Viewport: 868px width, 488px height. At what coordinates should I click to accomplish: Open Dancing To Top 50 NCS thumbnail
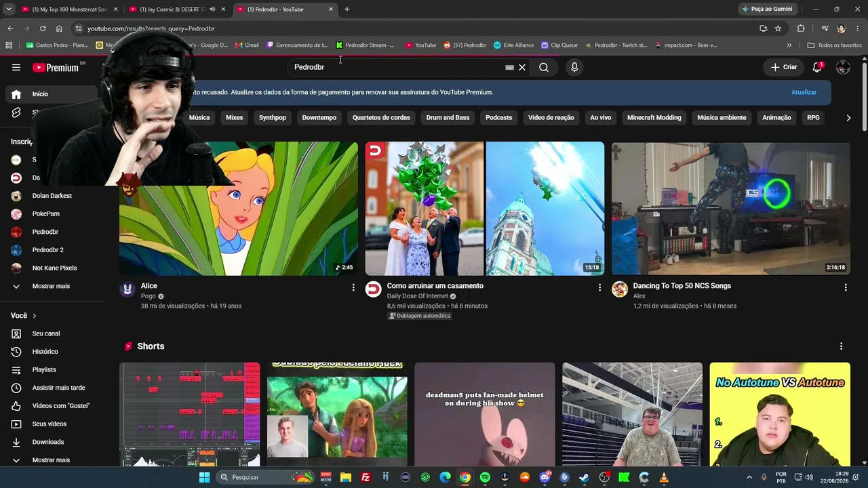(x=731, y=208)
